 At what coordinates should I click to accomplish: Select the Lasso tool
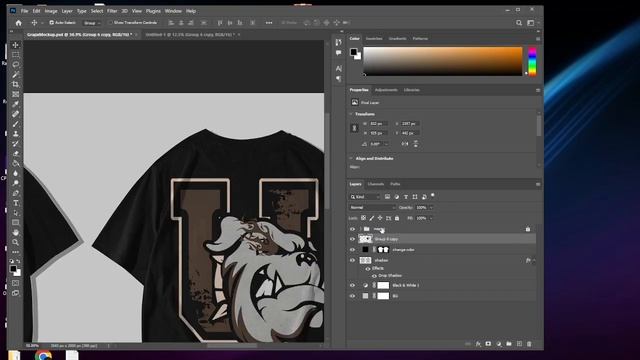(16, 64)
